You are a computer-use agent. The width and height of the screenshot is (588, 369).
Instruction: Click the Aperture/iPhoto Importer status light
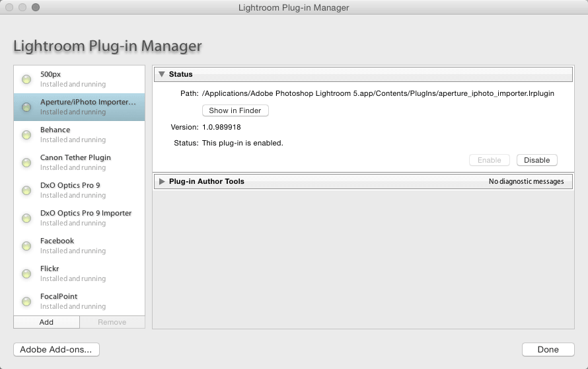point(26,107)
